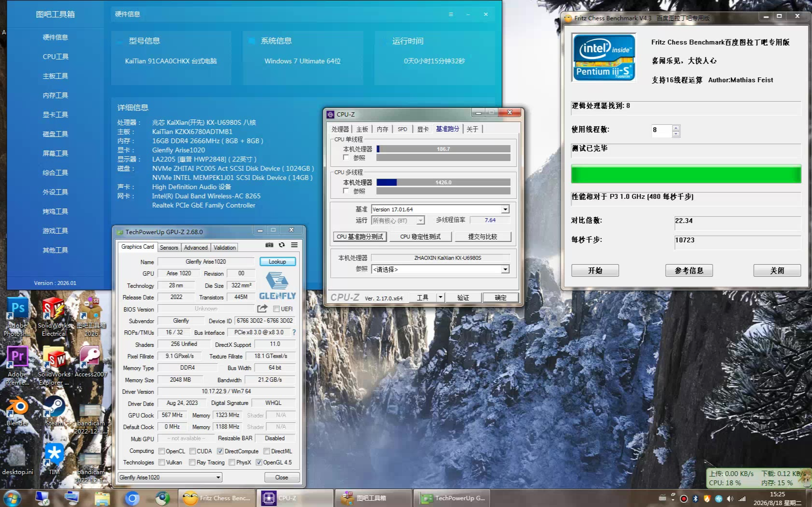Toggle the DirectCompute checkbox
The image size is (812, 507).
click(220, 451)
